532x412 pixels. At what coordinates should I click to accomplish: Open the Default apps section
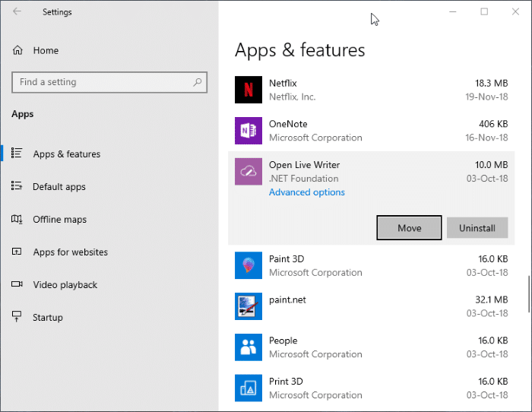59,187
